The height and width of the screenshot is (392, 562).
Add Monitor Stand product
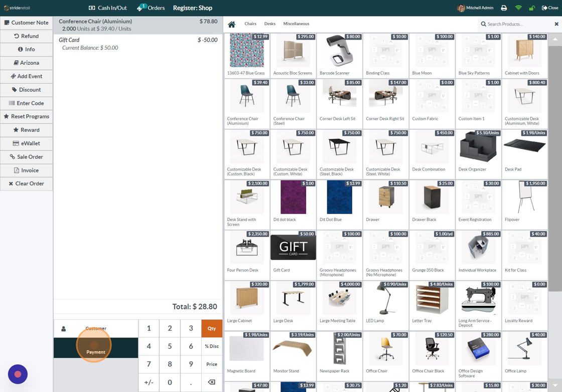tap(293, 356)
